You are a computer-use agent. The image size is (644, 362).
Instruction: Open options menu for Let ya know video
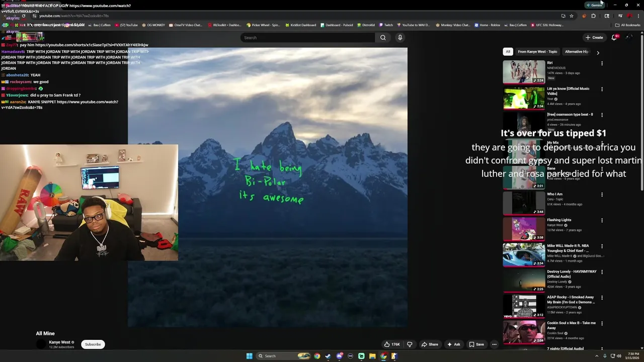[x=602, y=89]
